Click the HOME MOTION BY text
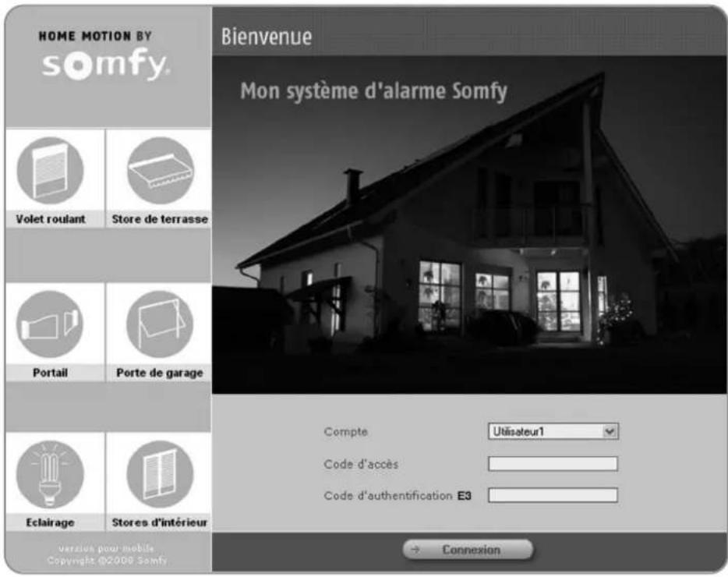This screenshot has height=577, width=728. [95, 36]
